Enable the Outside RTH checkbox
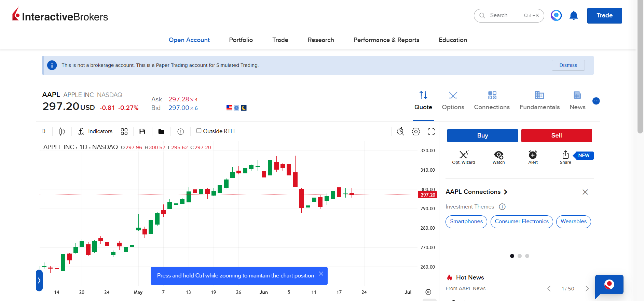 pos(199,131)
